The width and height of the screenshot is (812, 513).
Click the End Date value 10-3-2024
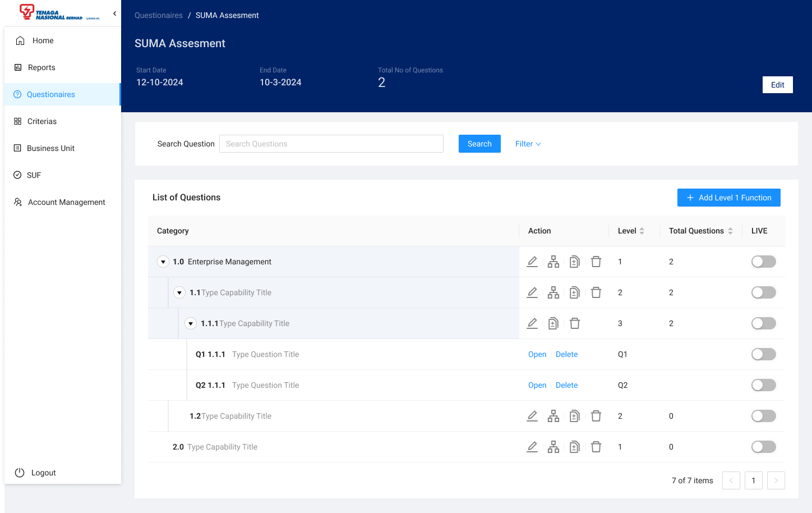point(280,83)
